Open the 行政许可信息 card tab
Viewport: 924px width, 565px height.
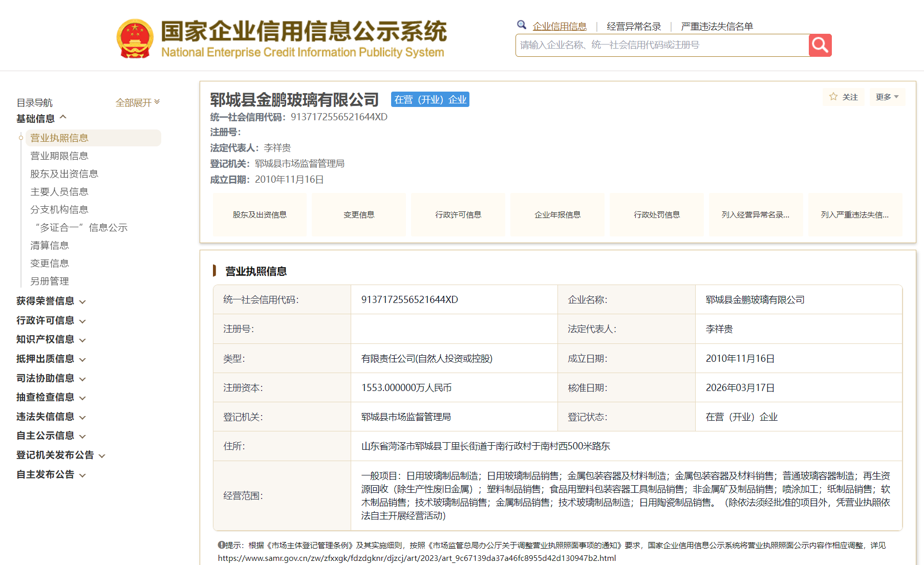coord(458,214)
